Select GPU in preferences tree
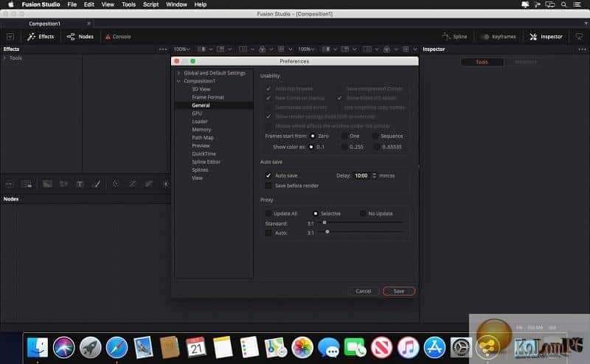590x364 pixels. pos(197,113)
